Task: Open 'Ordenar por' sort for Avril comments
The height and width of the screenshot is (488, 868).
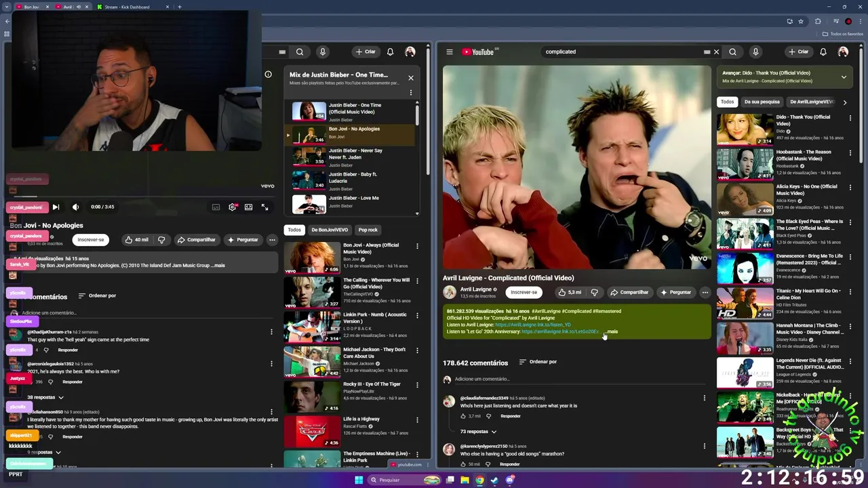Action: [x=538, y=362]
